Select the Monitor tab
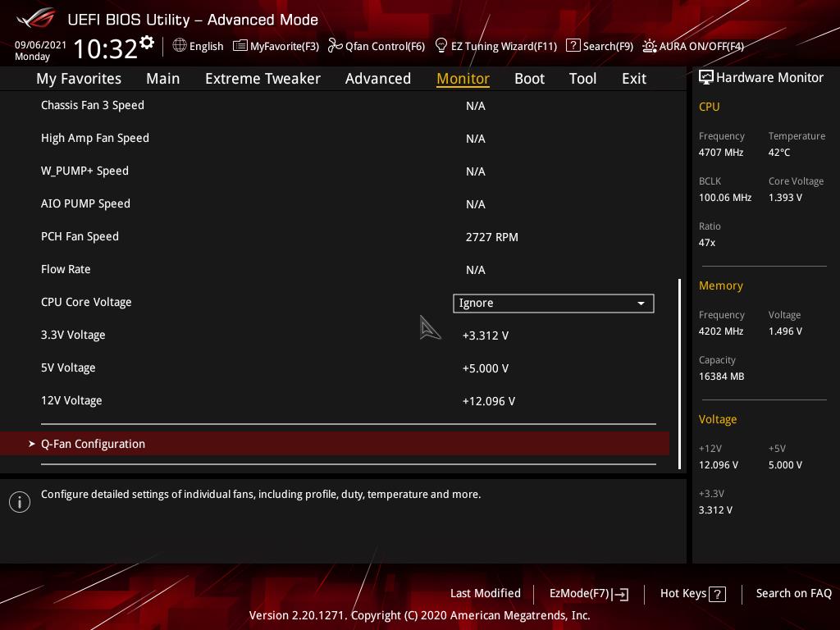Image resolution: width=840 pixels, height=630 pixels. point(463,78)
